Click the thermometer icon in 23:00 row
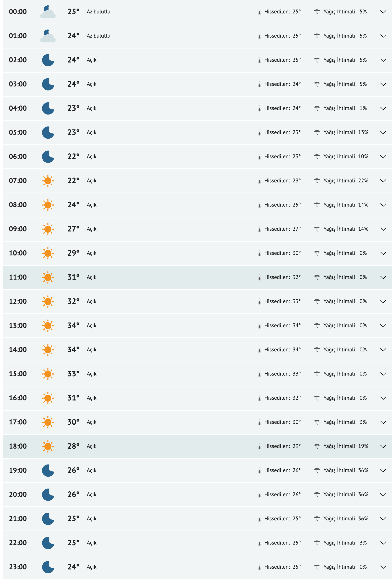The width and height of the screenshot is (392, 579). click(259, 567)
